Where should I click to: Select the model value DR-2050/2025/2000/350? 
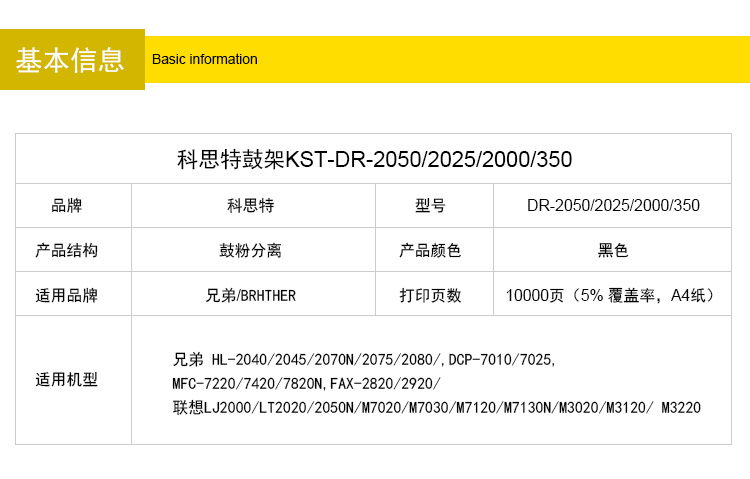[x=613, y=206]
